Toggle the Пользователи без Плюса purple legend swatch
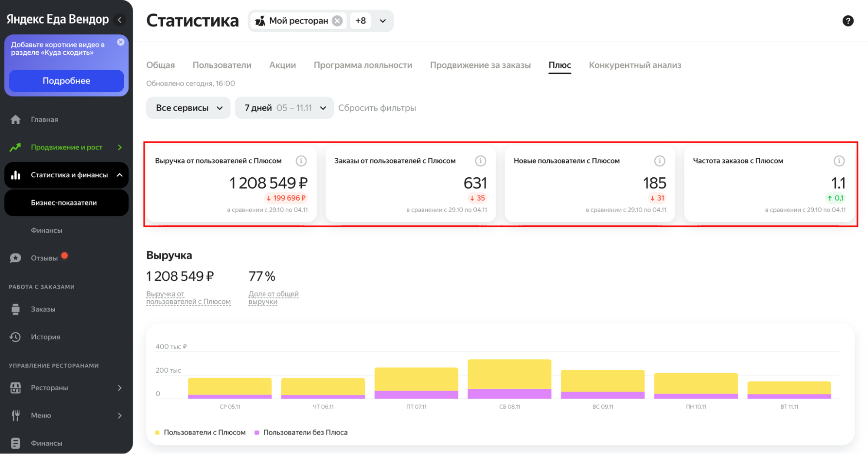868x454 pixels. point(257,433)
